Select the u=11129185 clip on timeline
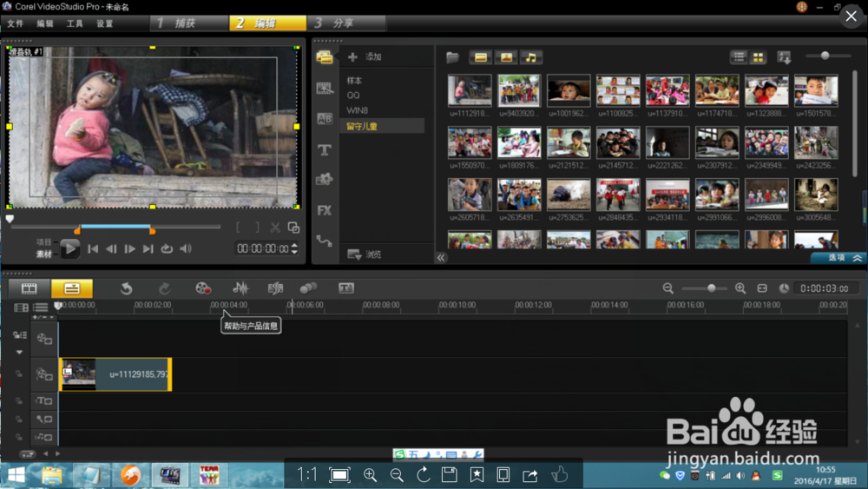Image resolution: width=868 pixels, height=489 pixels. click(115, 374)
